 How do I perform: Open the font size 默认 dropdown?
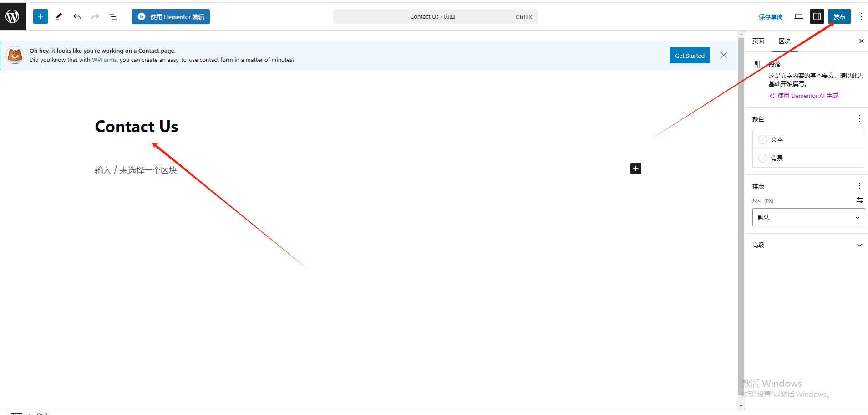click(808, 217)
